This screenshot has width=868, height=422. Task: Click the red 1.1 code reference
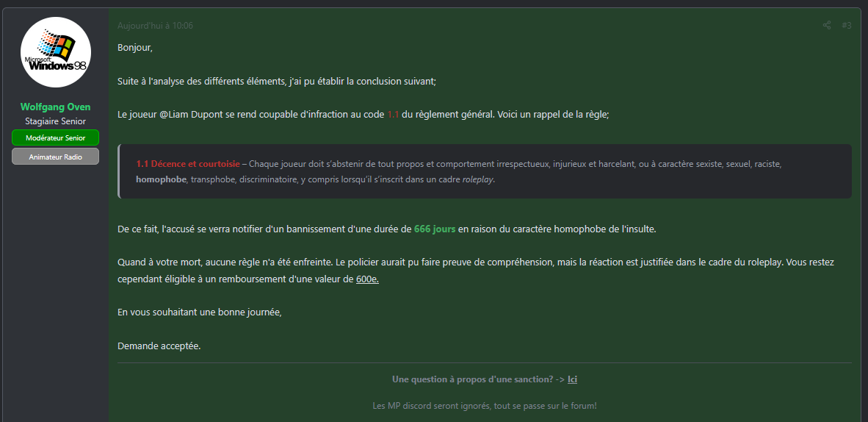coord(393,115)
